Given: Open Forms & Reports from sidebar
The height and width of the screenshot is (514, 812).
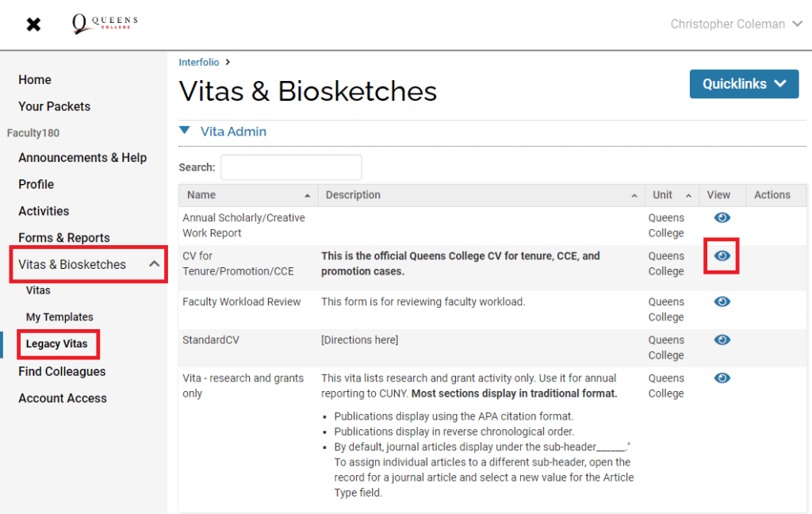Looking at the screenshot, I should tap(64, 238).
